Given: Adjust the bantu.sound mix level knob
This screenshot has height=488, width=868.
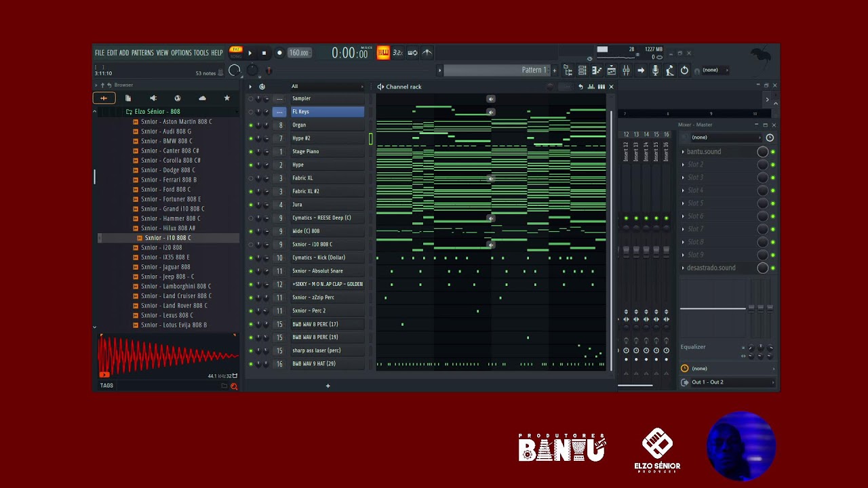Looking at the screenshot, I should [x=763, y=152].
